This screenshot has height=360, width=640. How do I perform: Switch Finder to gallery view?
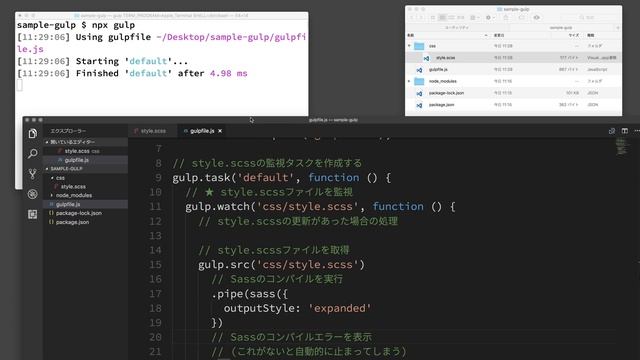[x=461, y=18]
